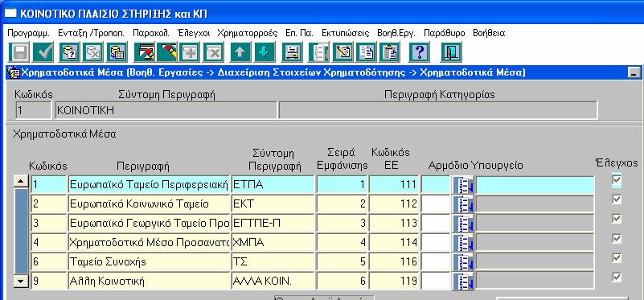This screenshot has width=644, height=300.
Task: Select the Ταμείο Συνοχής description cell
Action: [x=150, y=262]
